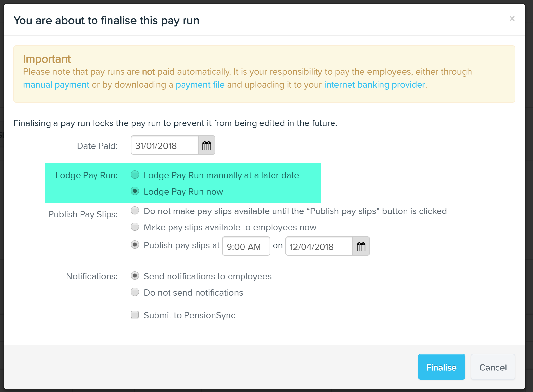This screenshot has height=392, width=533.
Task: Choose 'Make pay slips available to employees now'
Action: (x=135, y=227)
